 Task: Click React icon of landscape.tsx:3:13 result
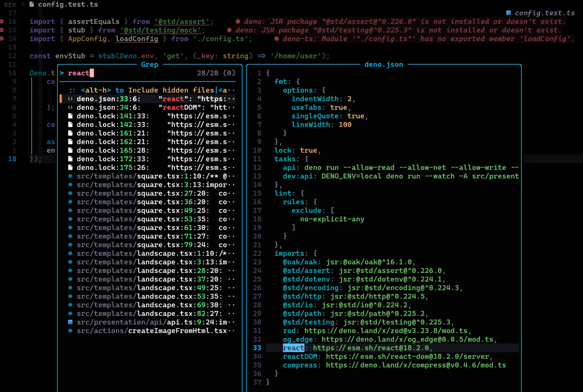70,262
